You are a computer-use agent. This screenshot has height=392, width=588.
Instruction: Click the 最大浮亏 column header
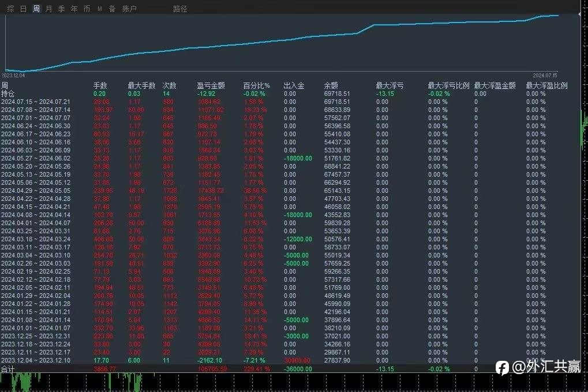pyautogui.click(x=389, y=85)
